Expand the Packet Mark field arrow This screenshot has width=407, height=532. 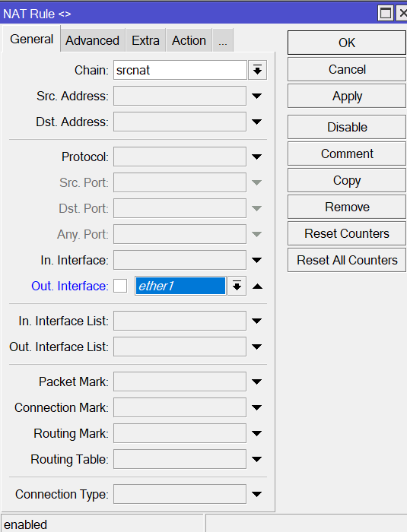(257, 382)
